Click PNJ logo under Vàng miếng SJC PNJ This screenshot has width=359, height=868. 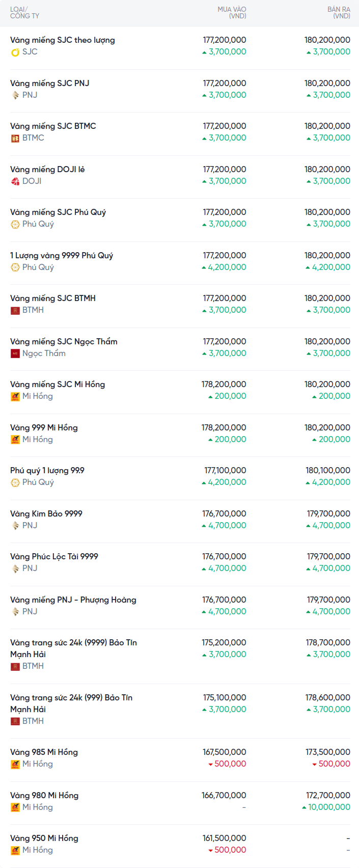[15, 95]
